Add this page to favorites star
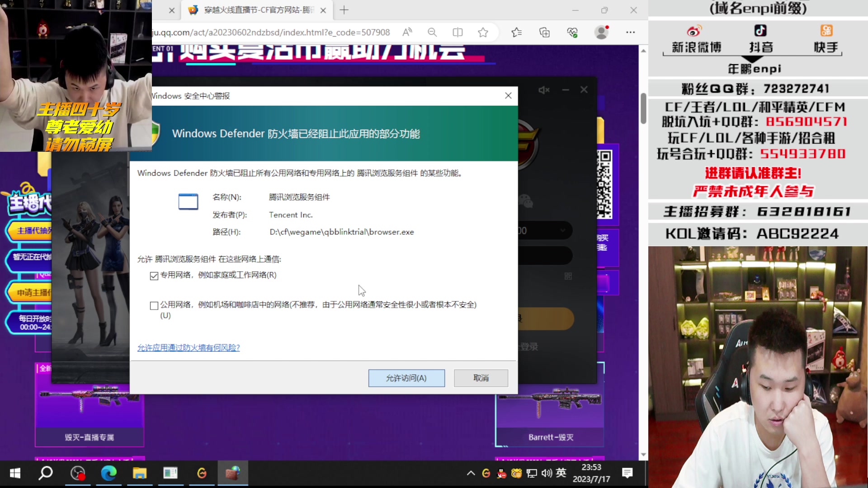Viewport: 868px width, 488px height. point(483,32)
